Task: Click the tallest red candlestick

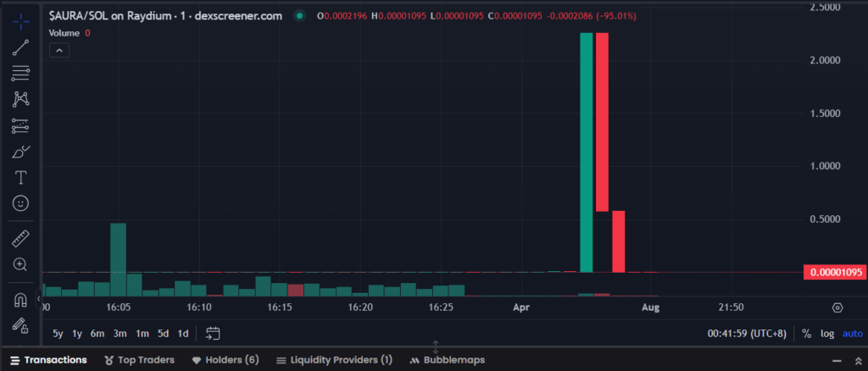Action: coord(603,122)
